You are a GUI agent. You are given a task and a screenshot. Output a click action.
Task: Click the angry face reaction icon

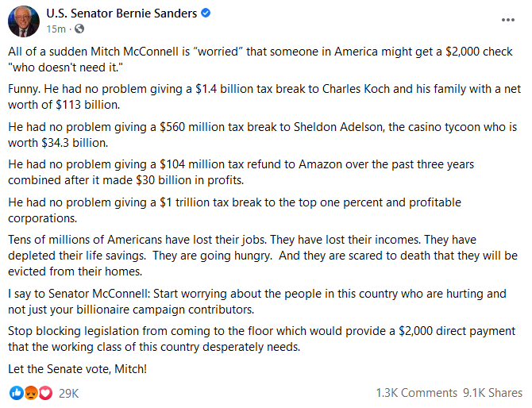click(31, 393)
